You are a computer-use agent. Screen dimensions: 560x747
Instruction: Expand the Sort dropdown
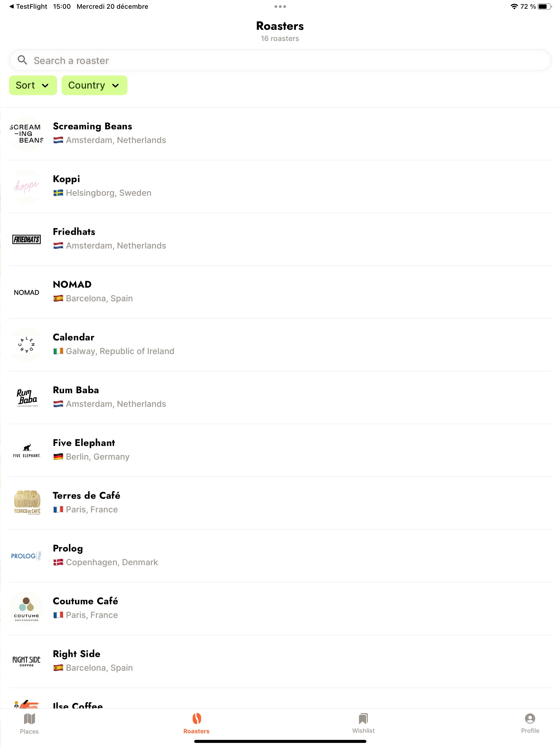(x=33, y=85)
